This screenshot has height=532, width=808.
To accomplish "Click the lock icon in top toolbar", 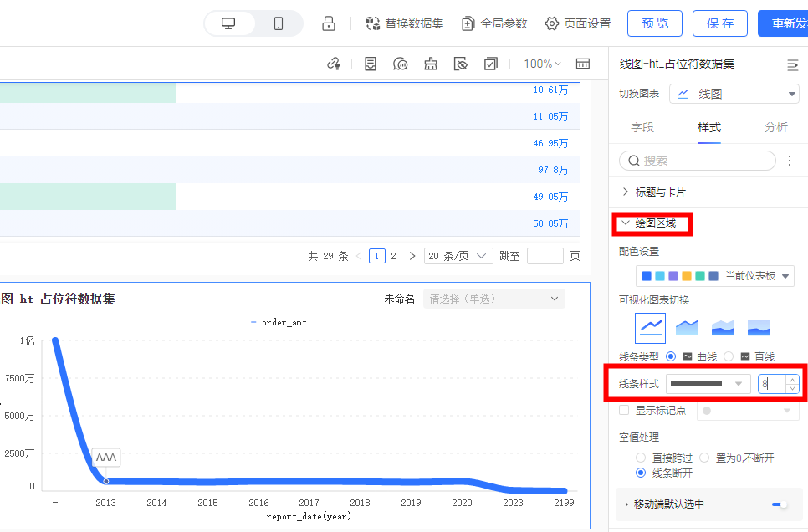I will pyautogui.click(x=329, y=23).
